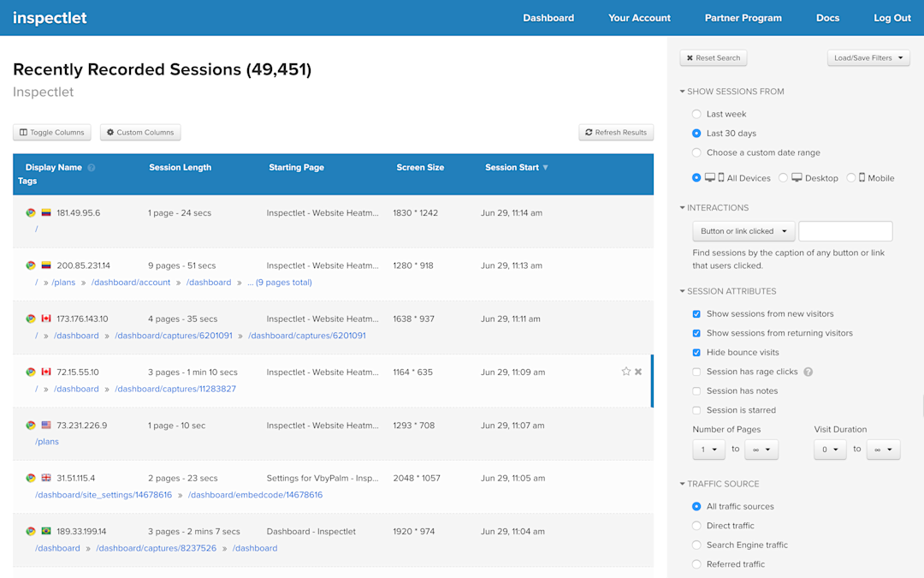The image size is (924, 578).
Task: Click Log Out
Action: [892, 18]
